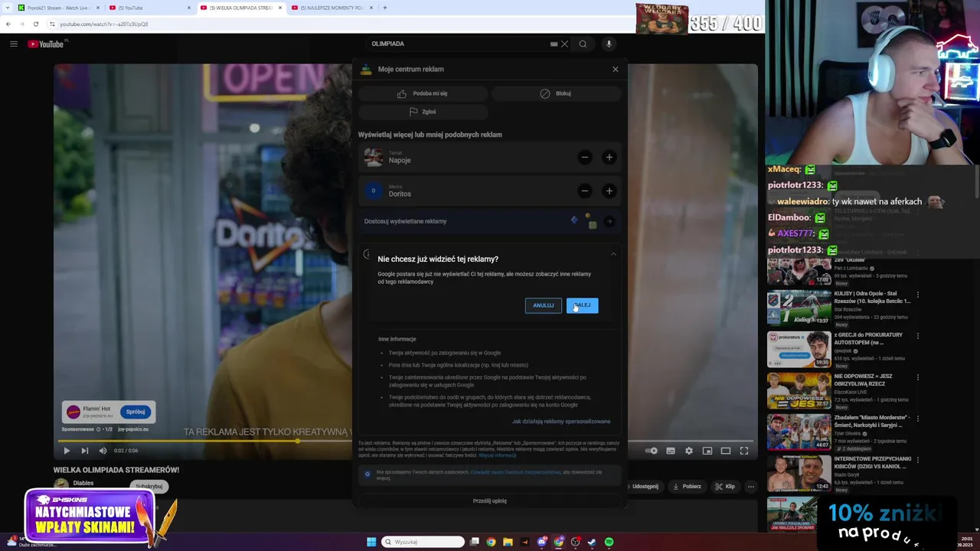Open options for Zbadałem Miasto Morderstw video
980x551 pixels.
[x=917, y=419]
